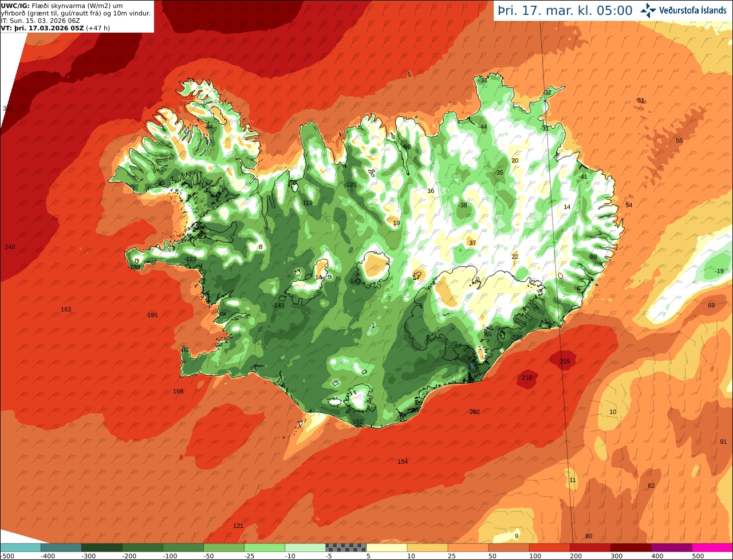Click the map value 20
The height and width of the screenshot is (560, 733).
click(515, 160)
